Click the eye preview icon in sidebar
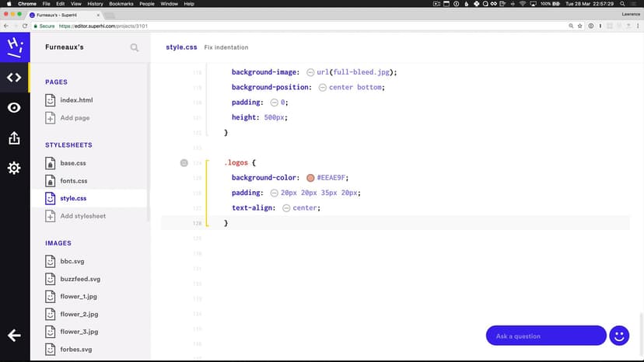This screenshot has height=362, width=644. [x=14, y=108]
